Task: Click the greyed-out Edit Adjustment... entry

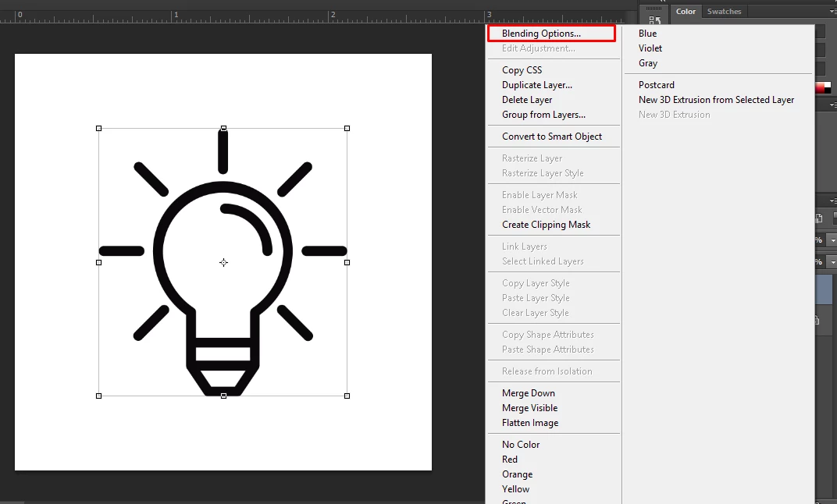Action: pos(538,48)
